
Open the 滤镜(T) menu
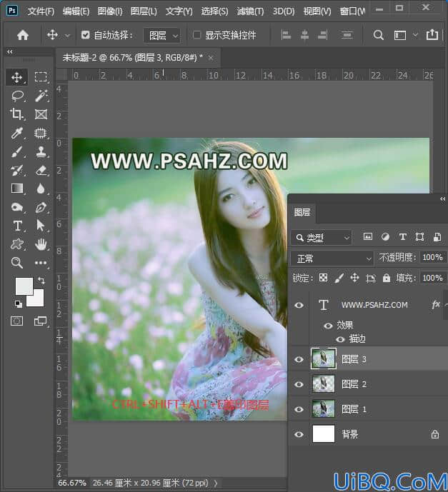[250, 11]
